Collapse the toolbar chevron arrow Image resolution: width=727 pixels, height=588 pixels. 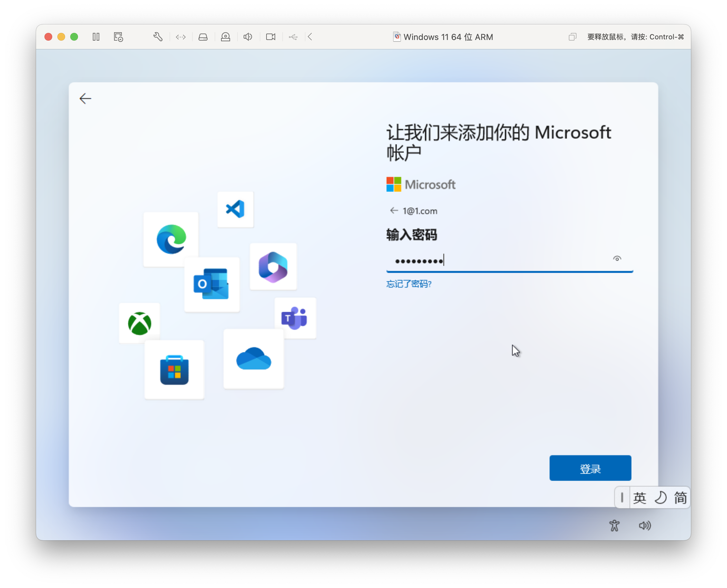pos(310,37)
